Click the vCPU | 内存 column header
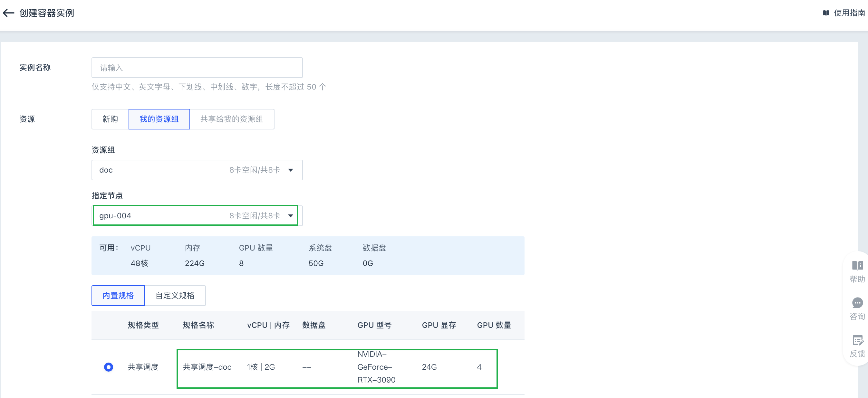 tap(268, 325)
